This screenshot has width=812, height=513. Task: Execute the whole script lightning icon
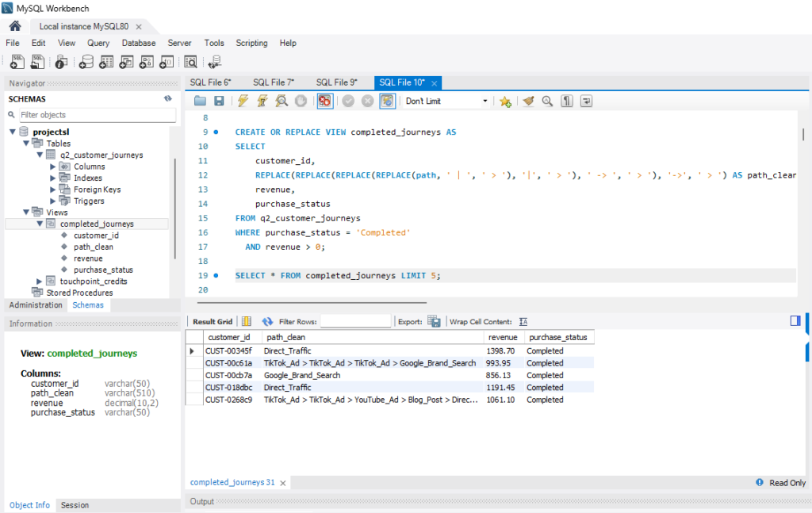tap(243, 101)
